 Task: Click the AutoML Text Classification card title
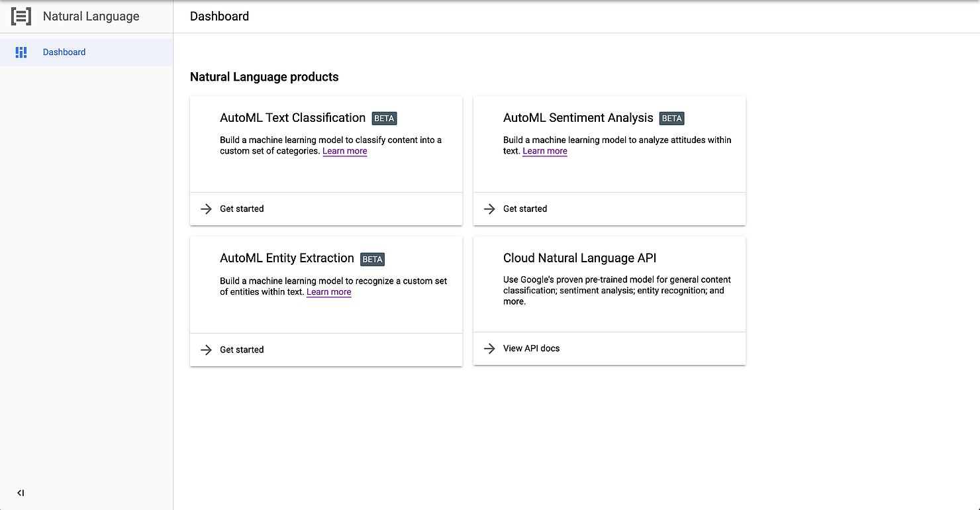(293, 118)
